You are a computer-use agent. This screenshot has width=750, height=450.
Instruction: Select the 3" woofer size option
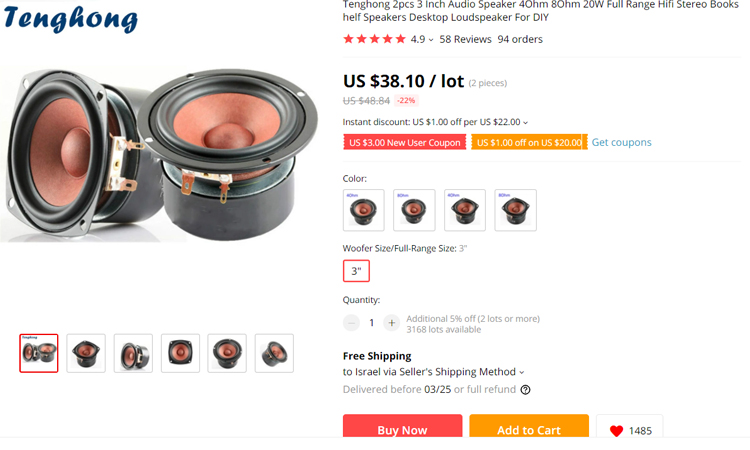coord(356,271)
